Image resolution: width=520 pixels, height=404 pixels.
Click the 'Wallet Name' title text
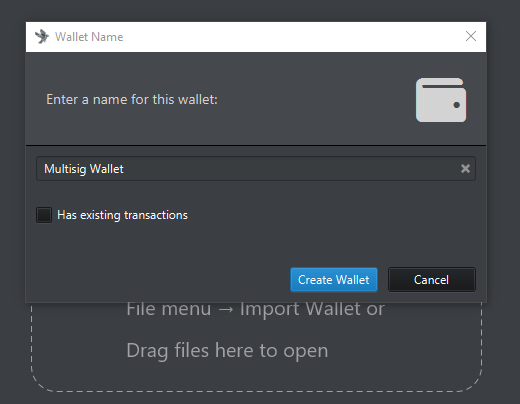(x=89, y=37)
